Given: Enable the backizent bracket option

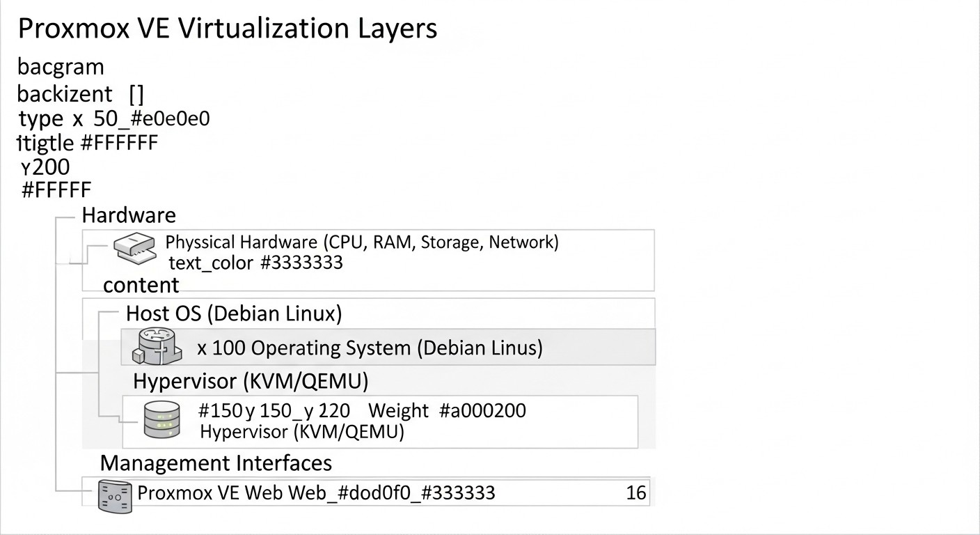Looking at the screenshot, I should pyautogui.click(x=136, y=93).
